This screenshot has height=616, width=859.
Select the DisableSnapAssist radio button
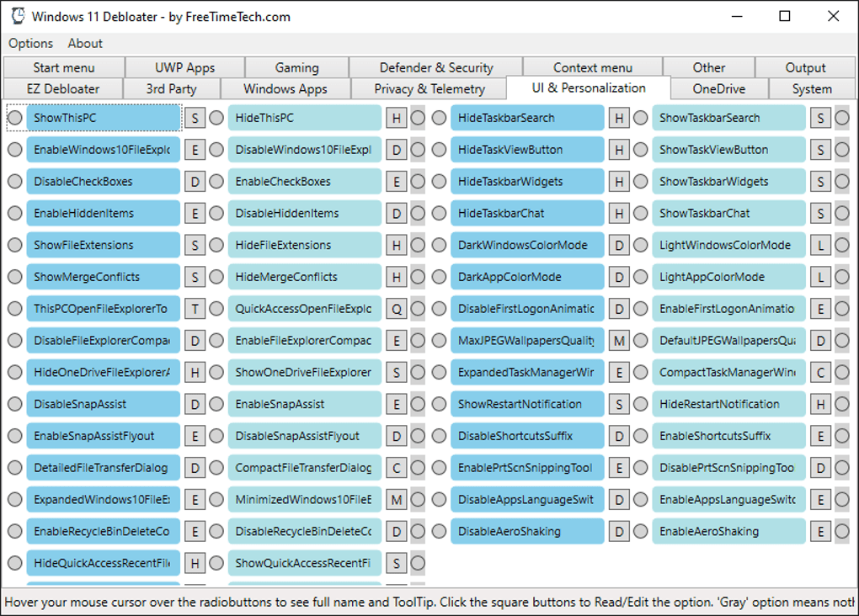pyautogui.click(x=15, y=404)
